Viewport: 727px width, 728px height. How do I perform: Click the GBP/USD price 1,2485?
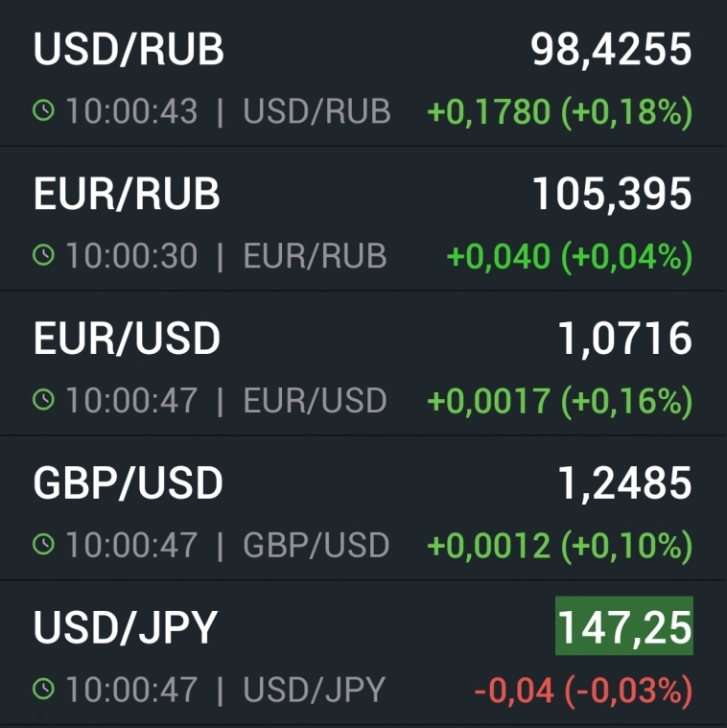click(624, 483)
